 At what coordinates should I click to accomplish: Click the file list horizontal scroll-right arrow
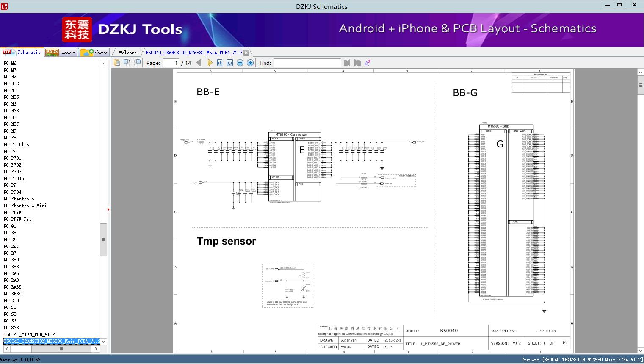click(96, 349)
